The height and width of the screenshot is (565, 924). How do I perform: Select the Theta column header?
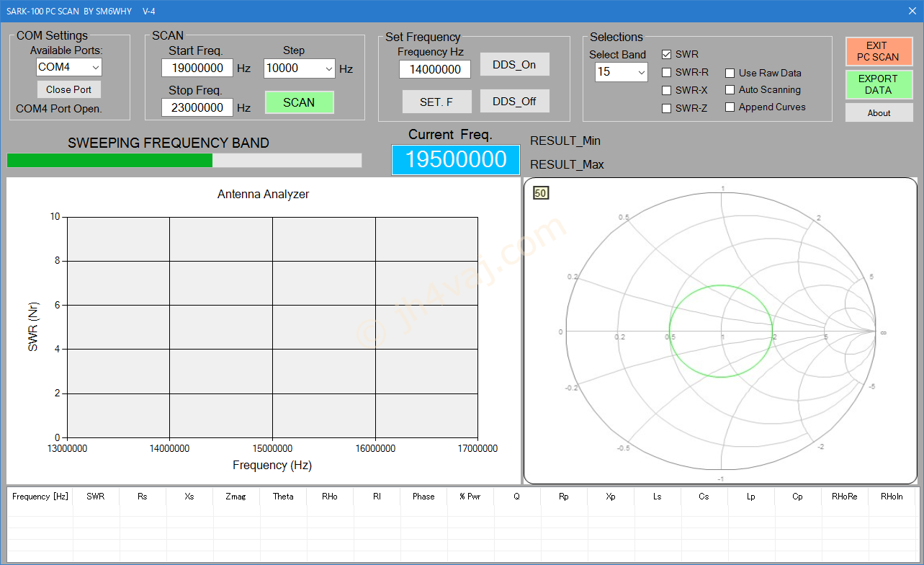[x=283, y=496]
